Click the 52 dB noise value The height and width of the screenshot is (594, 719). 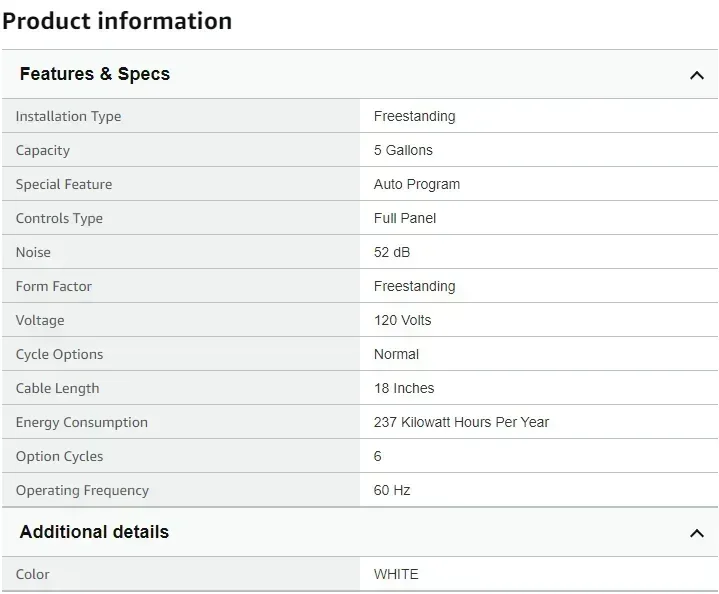pyautogui.click(x=392, y=252)
